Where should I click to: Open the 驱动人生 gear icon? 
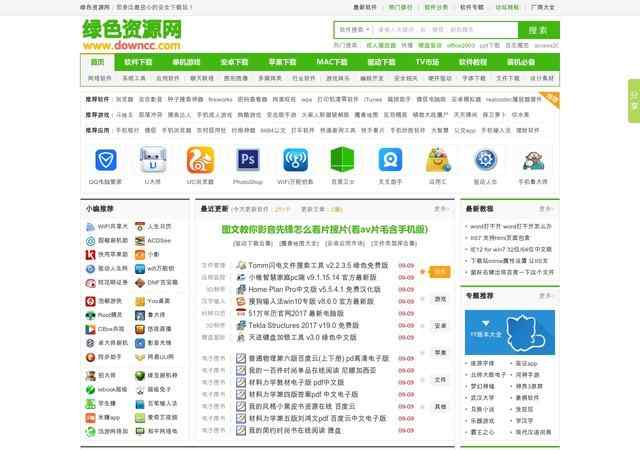point(485,160)
